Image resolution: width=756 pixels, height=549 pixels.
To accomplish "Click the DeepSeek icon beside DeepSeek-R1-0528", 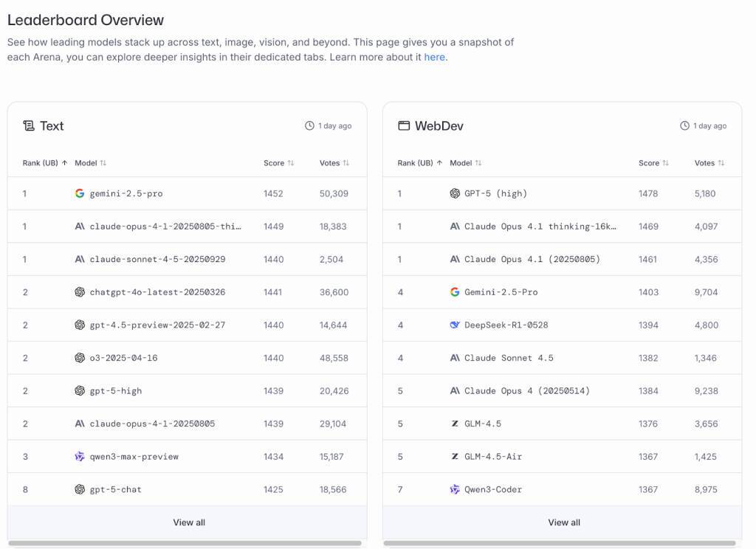I will (x=455, y=325).
